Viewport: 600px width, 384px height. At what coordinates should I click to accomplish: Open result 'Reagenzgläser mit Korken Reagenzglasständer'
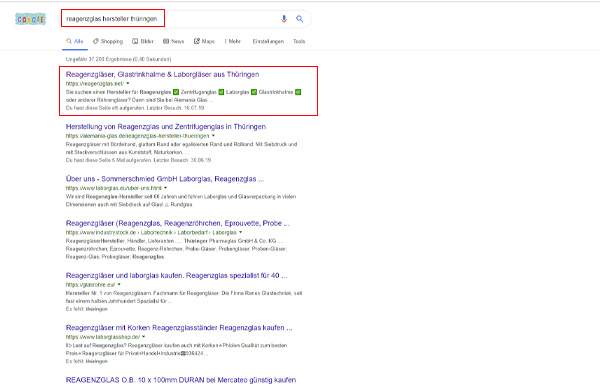click(x=179, y=328)
